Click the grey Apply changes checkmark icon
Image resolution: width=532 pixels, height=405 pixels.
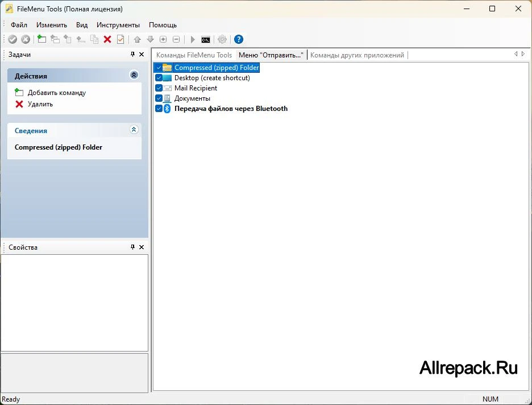[13, 39]
